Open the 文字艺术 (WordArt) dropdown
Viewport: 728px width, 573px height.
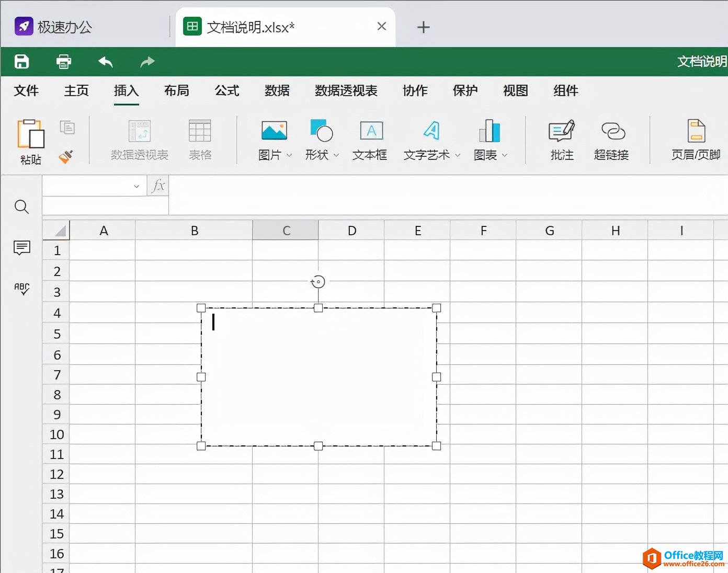pos(459,155)
